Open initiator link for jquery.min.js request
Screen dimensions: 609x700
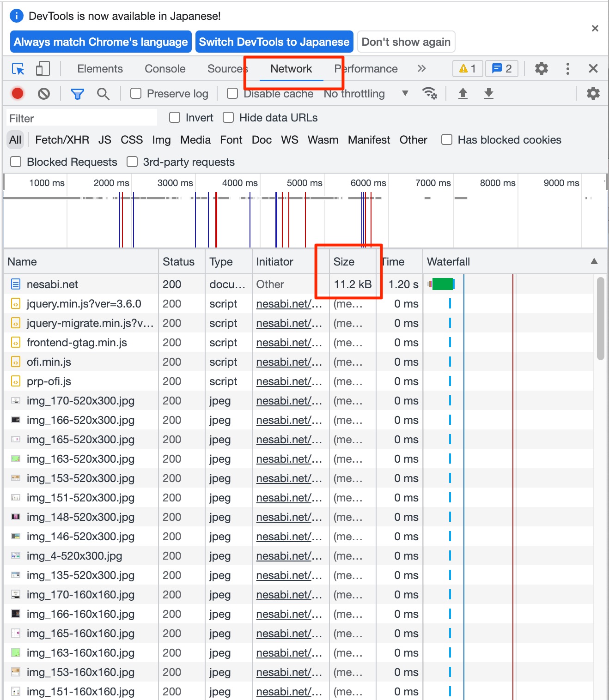pos(290,304)
